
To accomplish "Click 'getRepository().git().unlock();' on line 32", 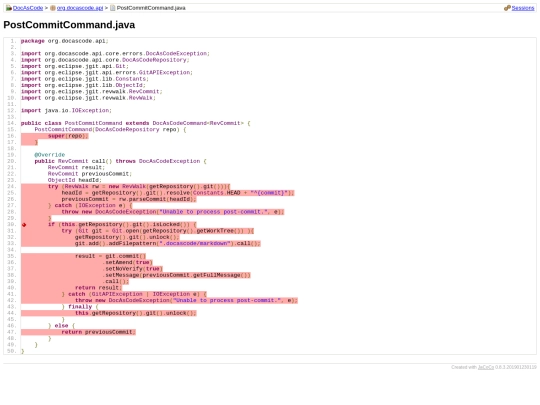I will 127,237.
